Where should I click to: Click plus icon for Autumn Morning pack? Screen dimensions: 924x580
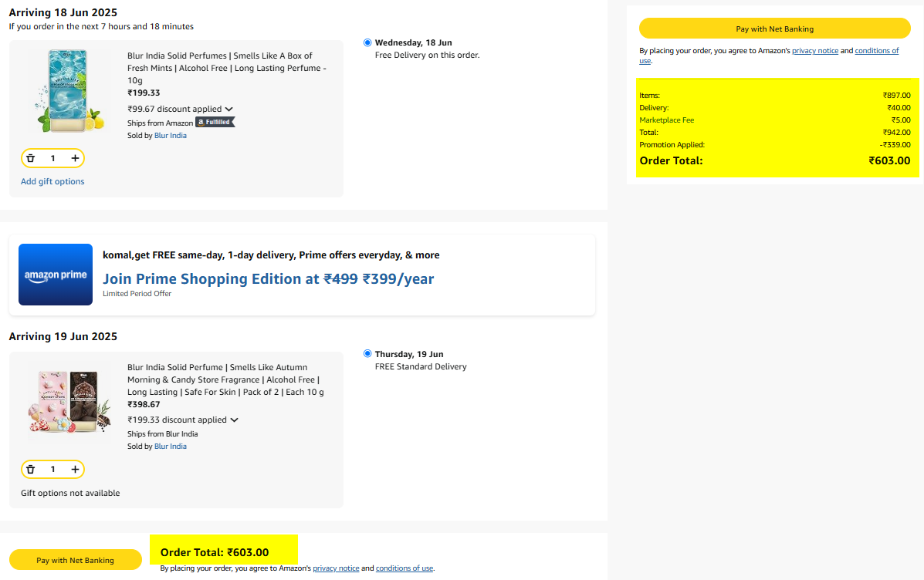75,469
